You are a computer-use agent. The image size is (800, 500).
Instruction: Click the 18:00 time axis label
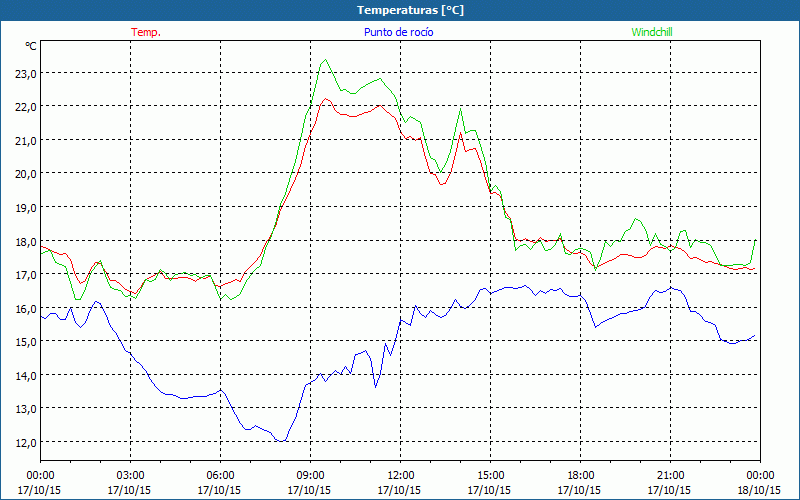(x=580, y=476)
